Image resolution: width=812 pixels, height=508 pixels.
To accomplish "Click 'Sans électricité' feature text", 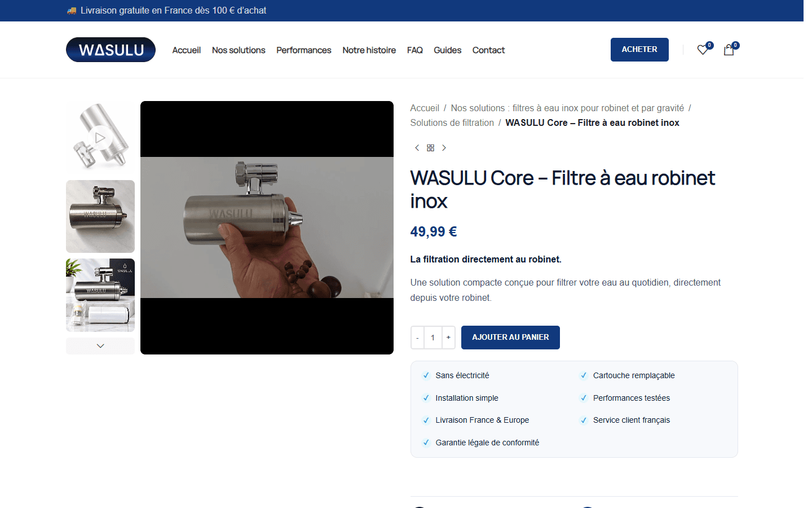I will tap(462, 375).
